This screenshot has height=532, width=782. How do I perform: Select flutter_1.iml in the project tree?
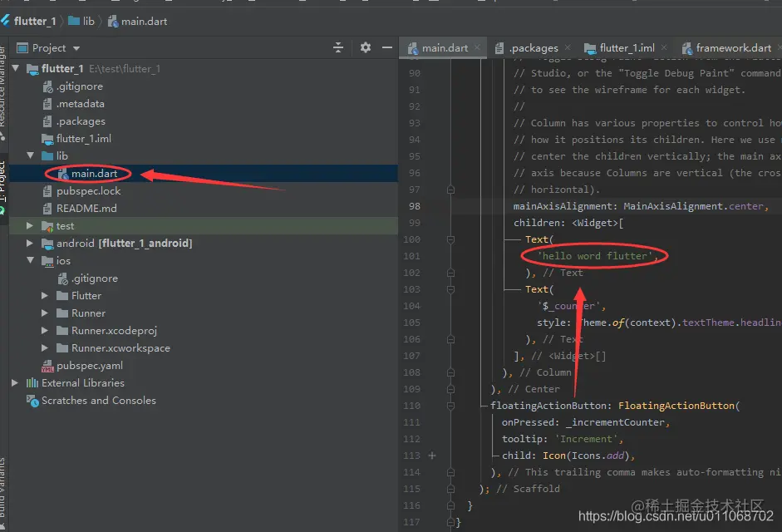click(76, 139)
